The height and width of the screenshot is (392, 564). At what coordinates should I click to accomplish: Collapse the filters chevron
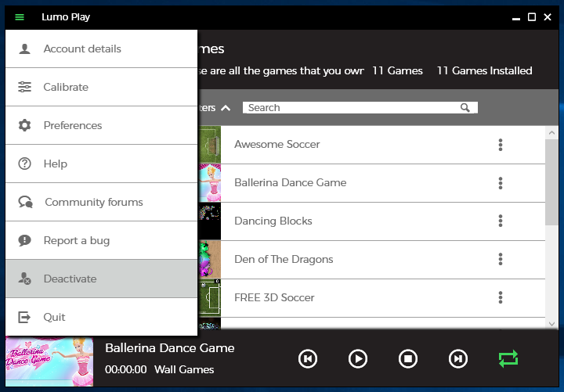226,108
